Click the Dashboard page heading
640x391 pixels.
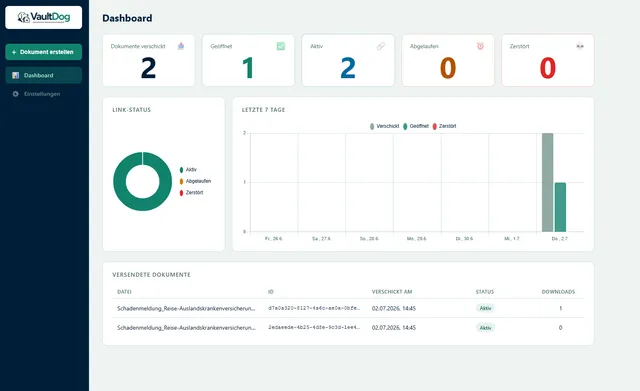coord(127,18)
